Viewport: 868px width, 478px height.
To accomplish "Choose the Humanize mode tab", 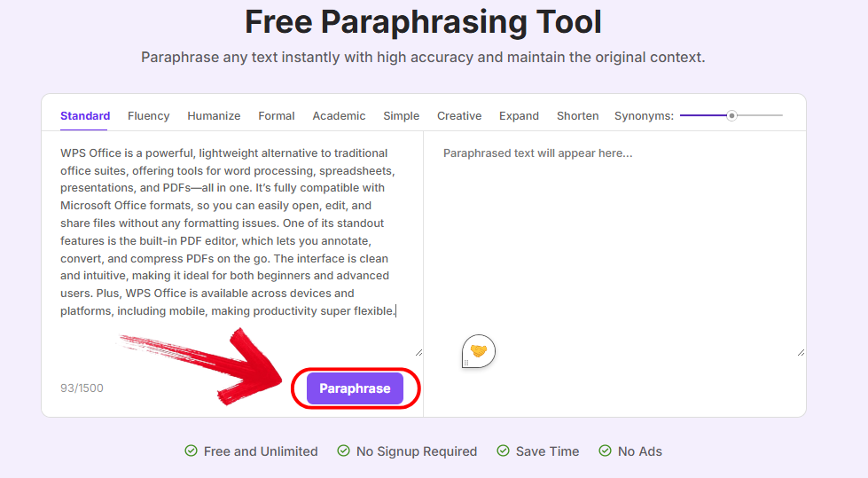I will [x=214, y=116].
